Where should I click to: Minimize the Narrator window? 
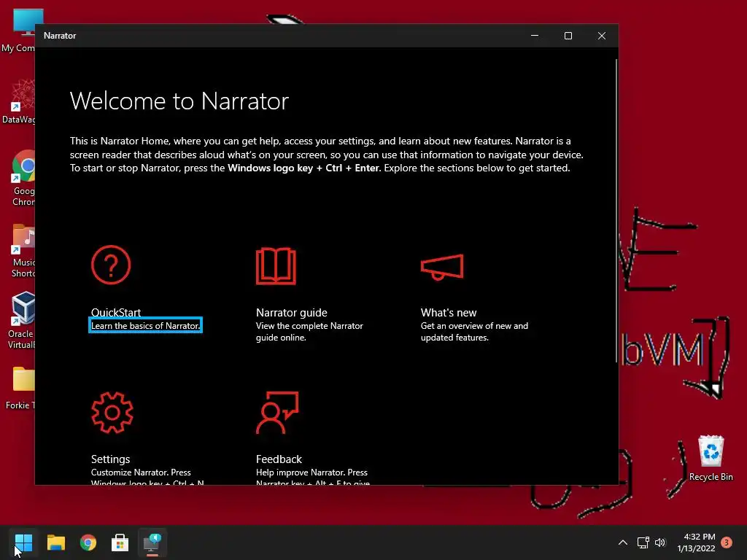pyautogui.click(x=535, y=36)
